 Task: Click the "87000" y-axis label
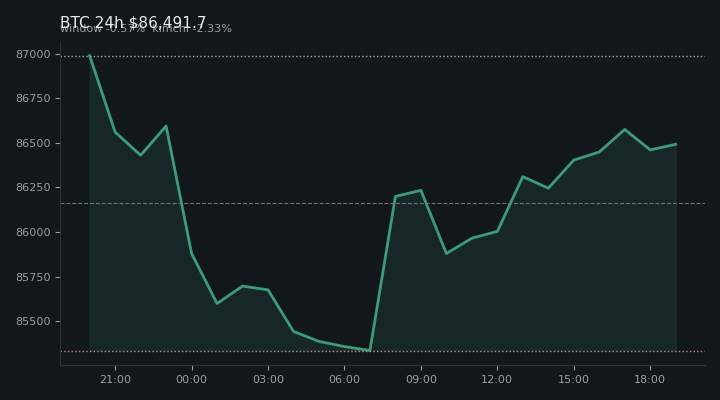tap(33, 54)
